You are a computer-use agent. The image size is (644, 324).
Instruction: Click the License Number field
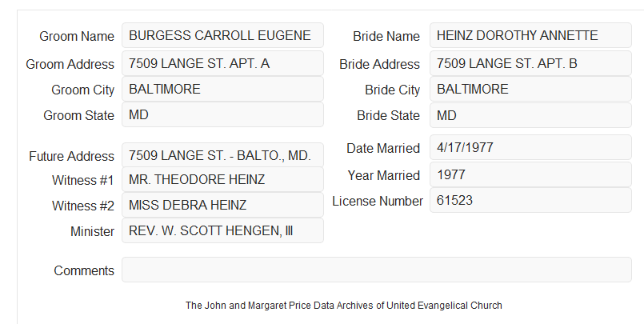[x=530, y=200]
